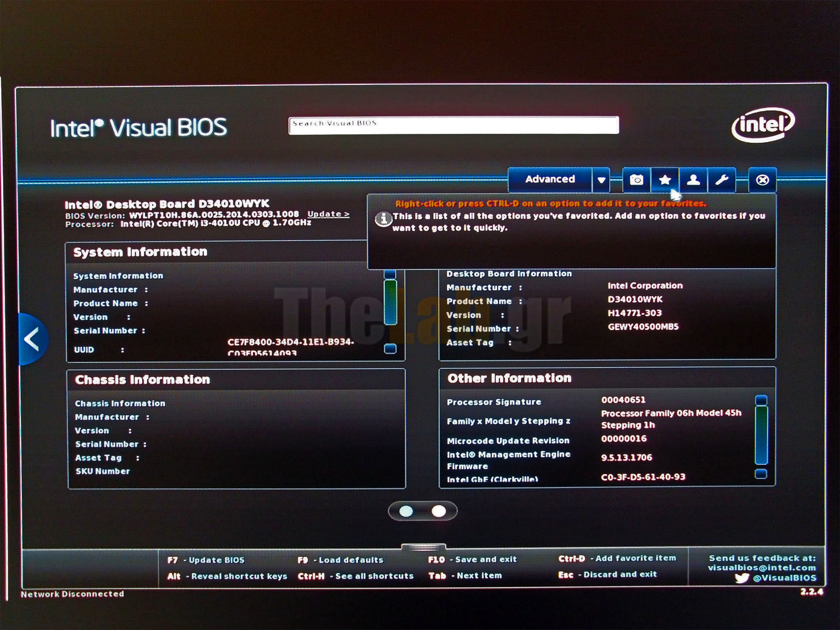
Task: Click the left arrow navigation button
Action: click(x=33, y=339)
